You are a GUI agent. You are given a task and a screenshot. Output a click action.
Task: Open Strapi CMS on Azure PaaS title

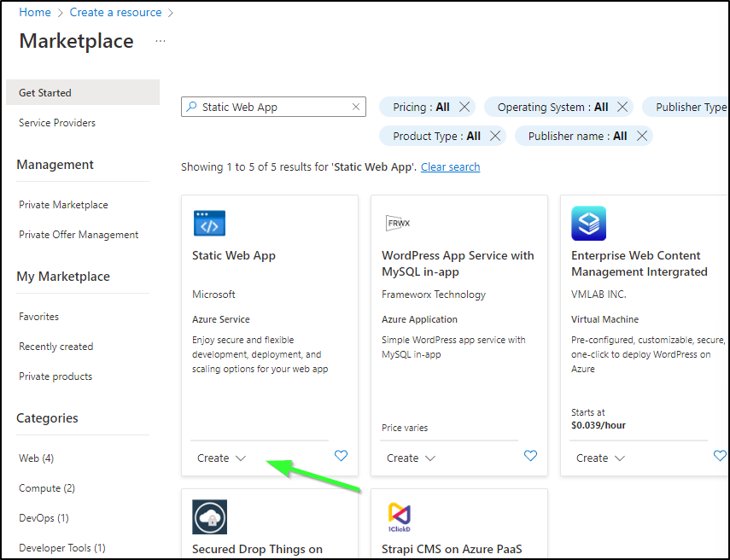click(452, 549)
